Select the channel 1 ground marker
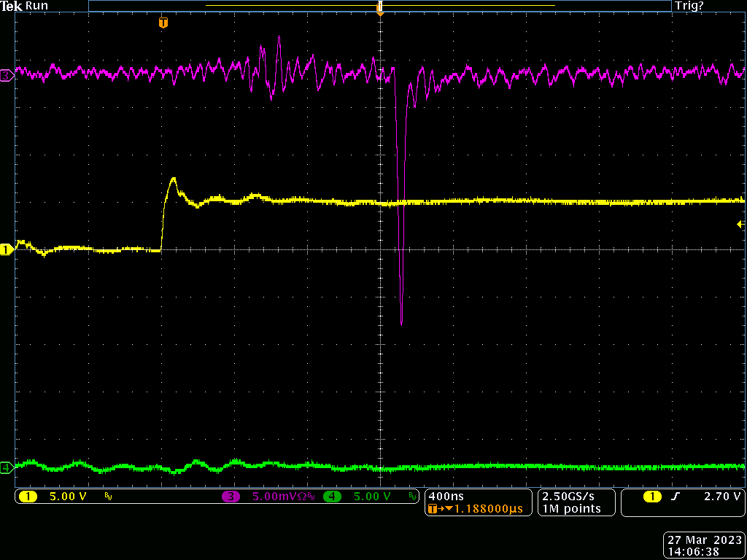747x560 pixels. (x=7, y=249)
